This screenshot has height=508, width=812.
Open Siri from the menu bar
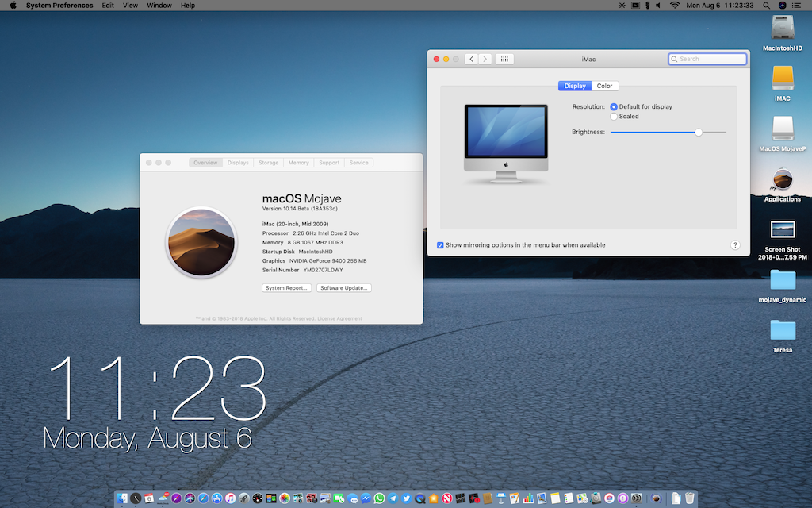783,6
